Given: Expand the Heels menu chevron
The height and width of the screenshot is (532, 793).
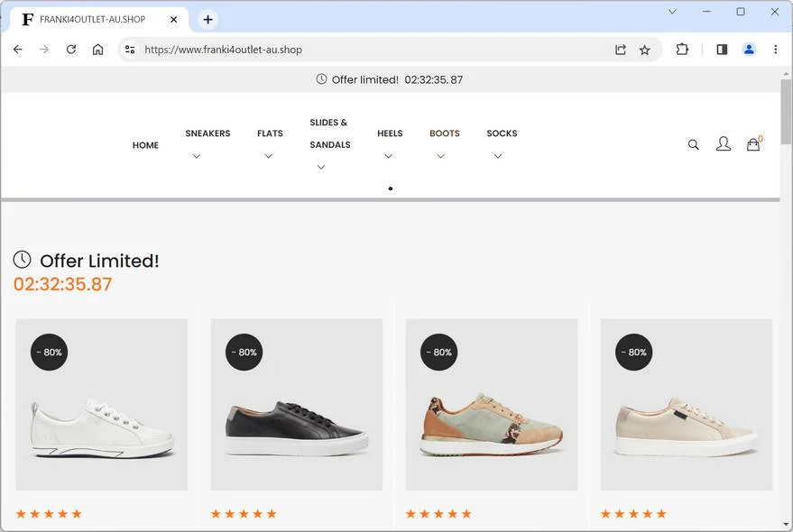Looking at the screenshot, I should click(389, 156).
